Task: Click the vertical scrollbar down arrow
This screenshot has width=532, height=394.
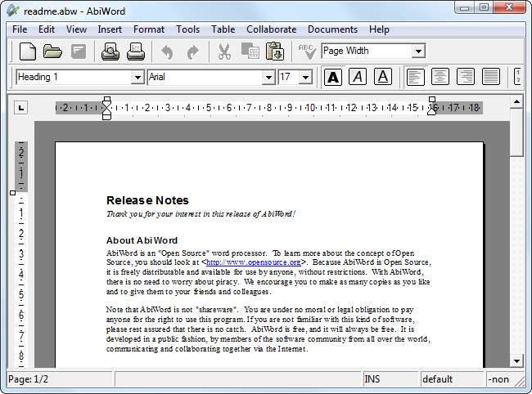Action: 516,361
